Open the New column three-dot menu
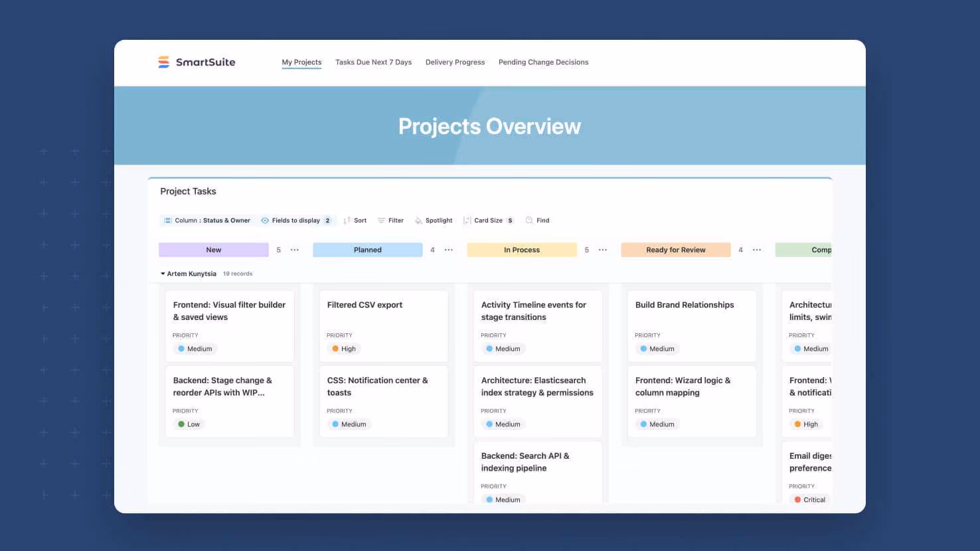980x551 pixels. (295, 250)
